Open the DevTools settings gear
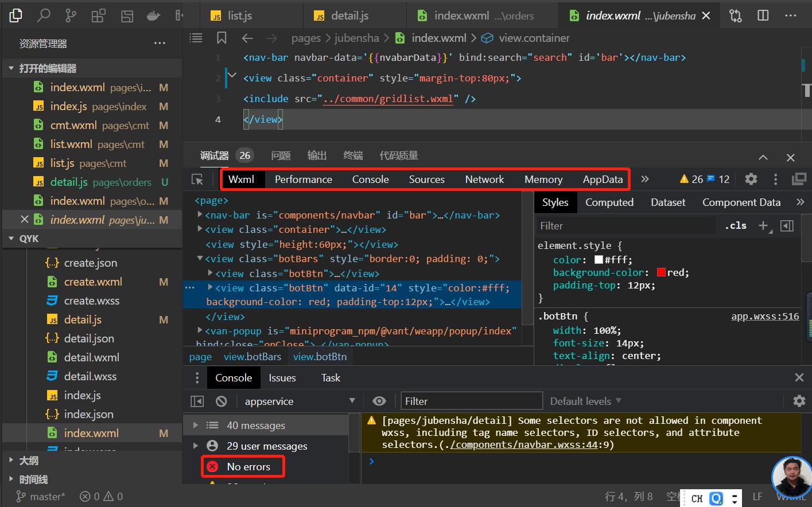This screenshot has width=812, height=507. click(751, 180)
